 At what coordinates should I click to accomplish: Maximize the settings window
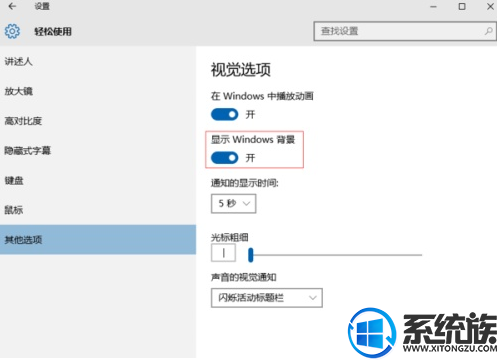coord(462,6)
